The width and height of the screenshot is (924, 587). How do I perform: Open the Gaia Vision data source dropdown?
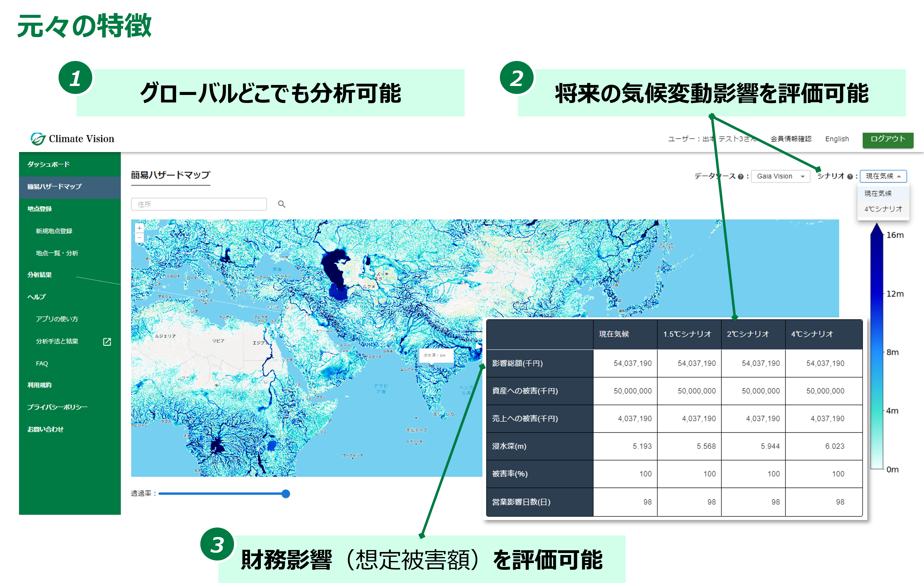(x=780, y=176)
